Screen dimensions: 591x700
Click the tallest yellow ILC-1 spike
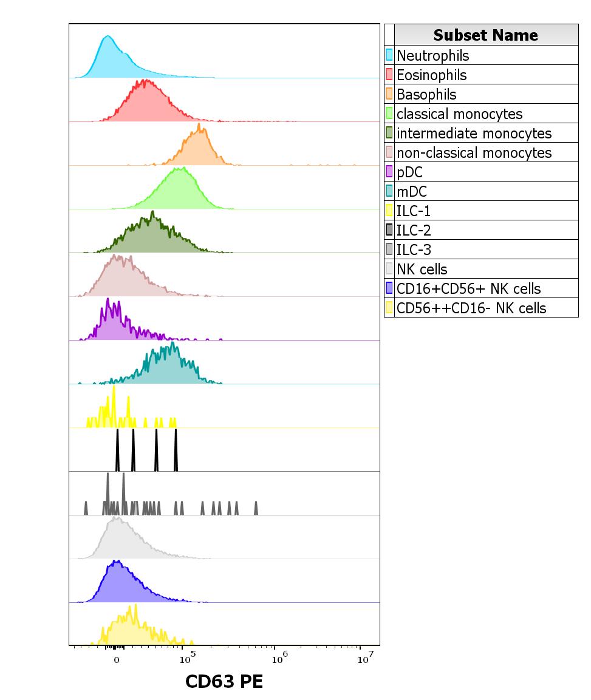point(114,406)
